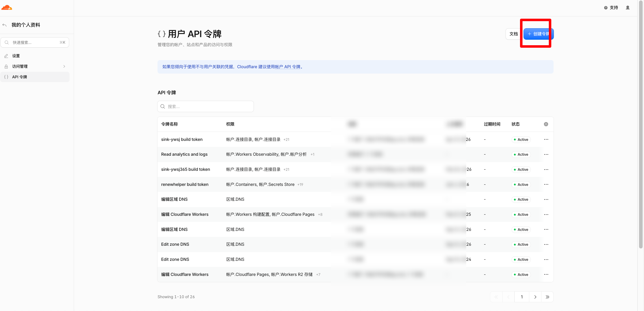Click 帐户.Containers, 帐户.Secrets Store permissions text
The image size is (644, 311).
(260, 185)
